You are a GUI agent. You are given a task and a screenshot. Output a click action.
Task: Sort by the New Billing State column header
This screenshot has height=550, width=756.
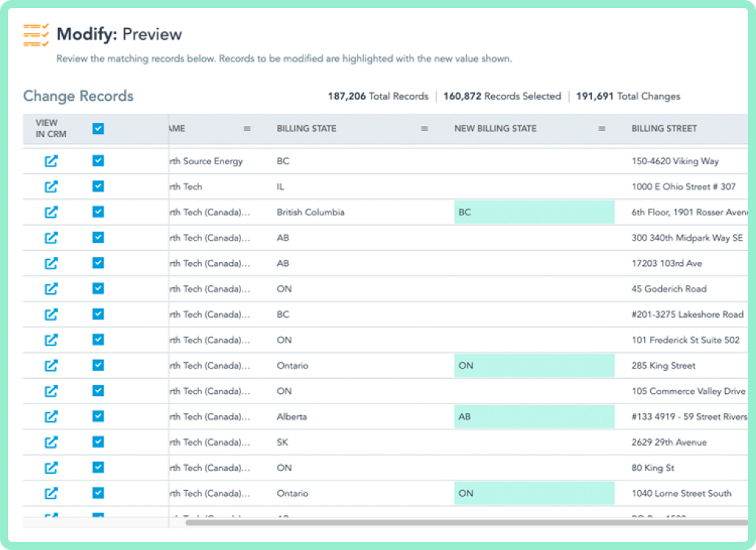pyautogui.click(x=495, y=129)
